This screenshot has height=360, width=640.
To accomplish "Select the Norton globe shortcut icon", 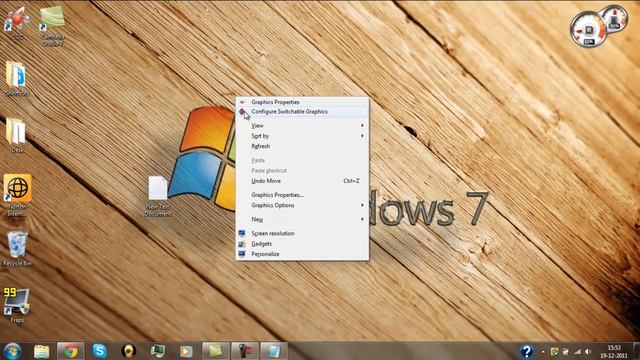I will [x=17, y=195].
